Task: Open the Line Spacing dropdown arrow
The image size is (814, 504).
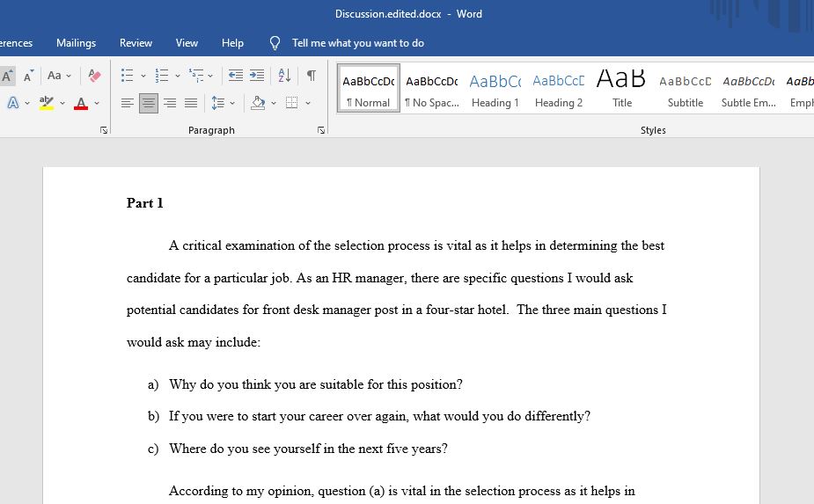Action: pos(232,103)
